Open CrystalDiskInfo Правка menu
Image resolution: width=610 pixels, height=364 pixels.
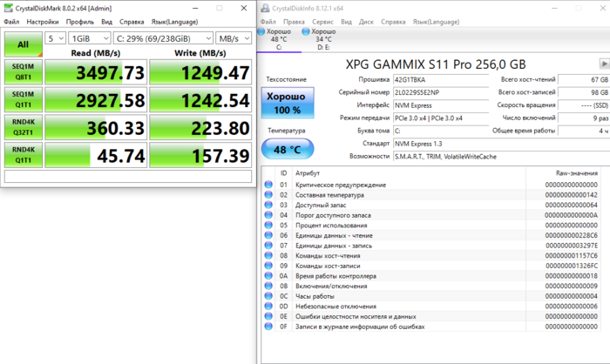(x=294, y=22)
